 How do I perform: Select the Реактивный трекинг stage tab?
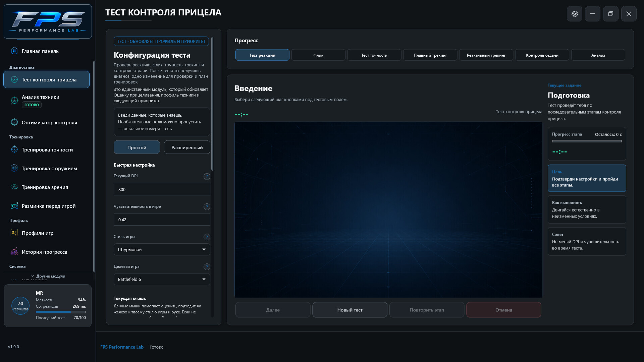coord(486,55)
